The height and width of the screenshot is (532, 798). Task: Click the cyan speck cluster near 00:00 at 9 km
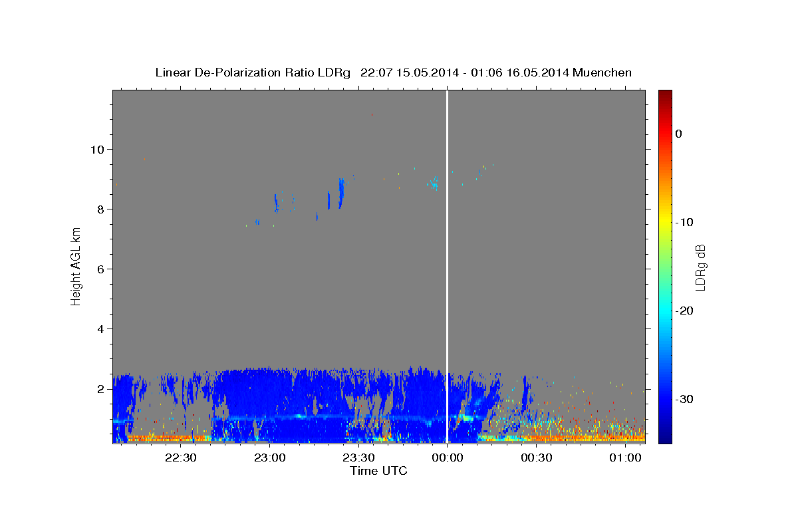(x=434, y=184)
